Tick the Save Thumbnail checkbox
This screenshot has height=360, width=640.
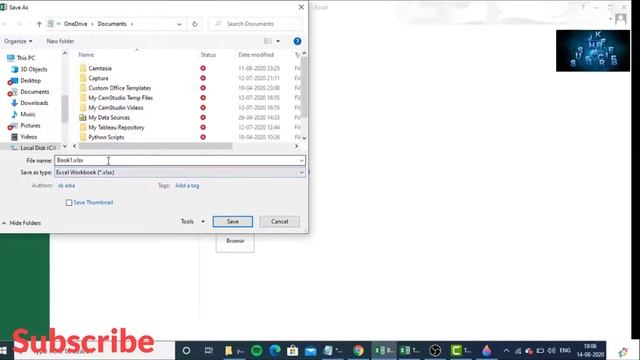(x=69, y=202)
